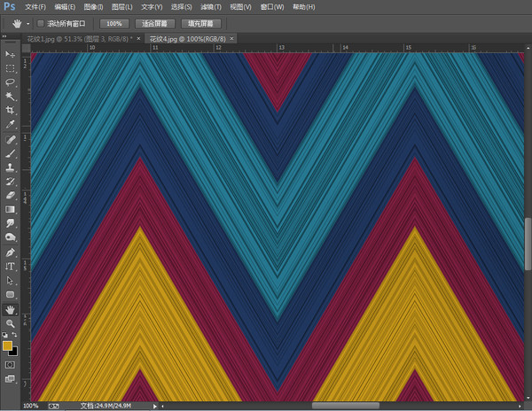The width and height of the screenshot is (532, 411).
Task: Click the vertical scrollbar thumb
Action: pos(528,244)
